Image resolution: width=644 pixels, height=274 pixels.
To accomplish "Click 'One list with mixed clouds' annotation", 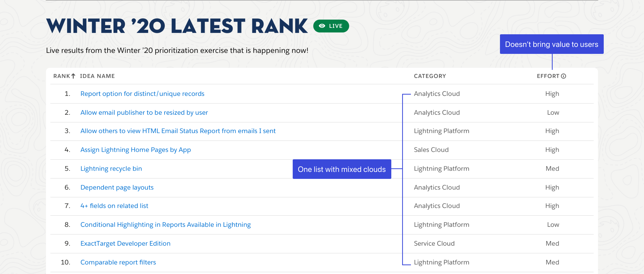I will click(x=342, y=169).
